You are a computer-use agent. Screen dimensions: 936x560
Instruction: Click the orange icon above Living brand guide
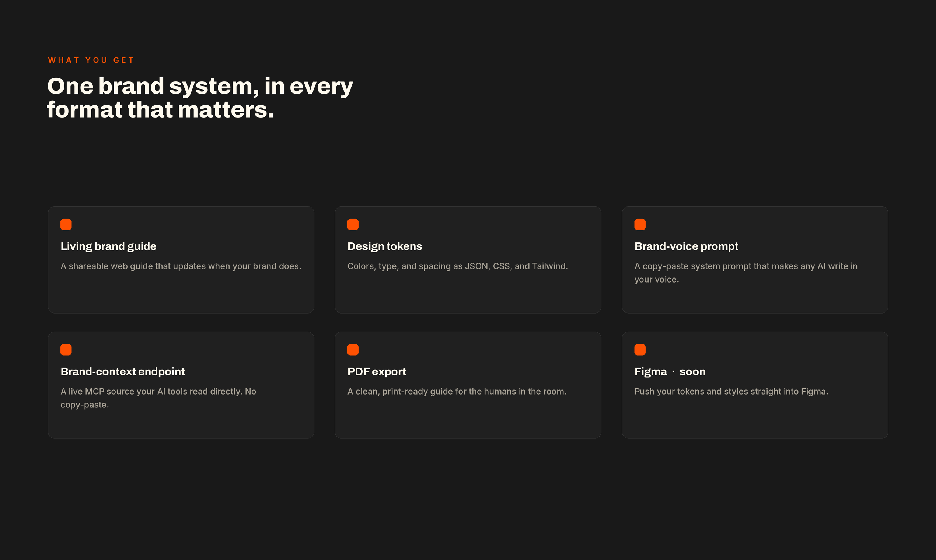pos(66,224)
